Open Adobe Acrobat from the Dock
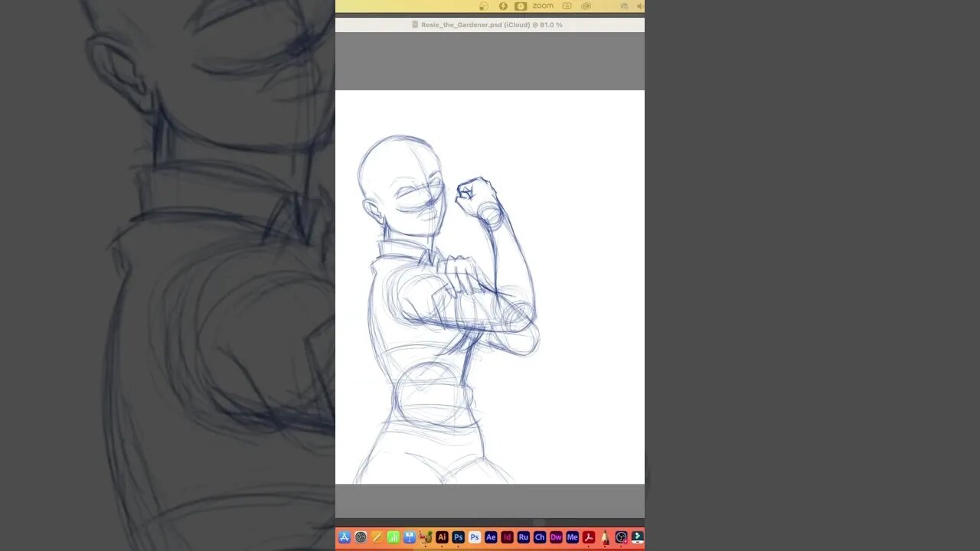The height and width of the screenshot is (551, 980). [x=589, y=537]
